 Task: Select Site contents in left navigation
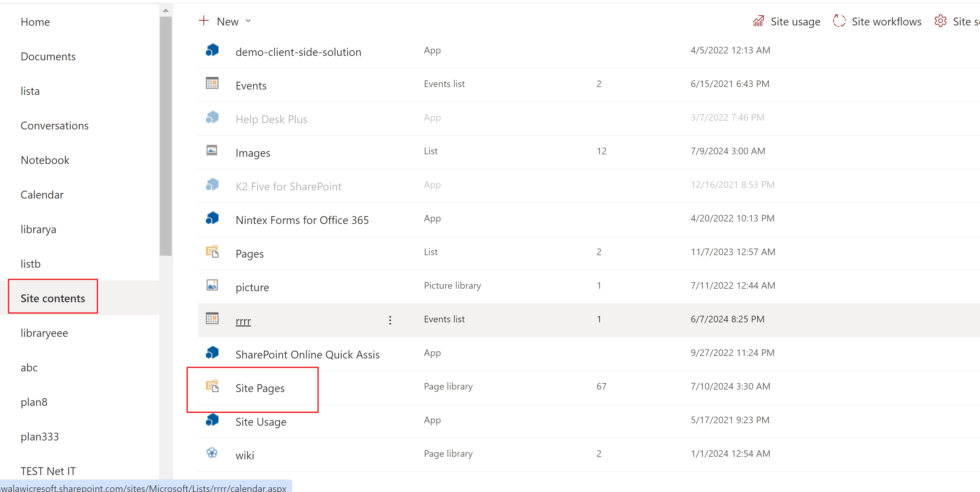click(53, 298)
